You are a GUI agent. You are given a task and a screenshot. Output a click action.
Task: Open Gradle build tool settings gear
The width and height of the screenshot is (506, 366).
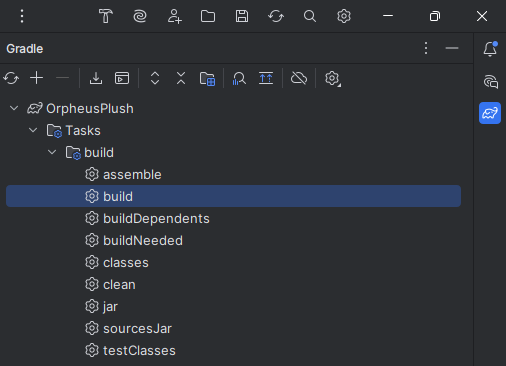click(x=333, y=79)
